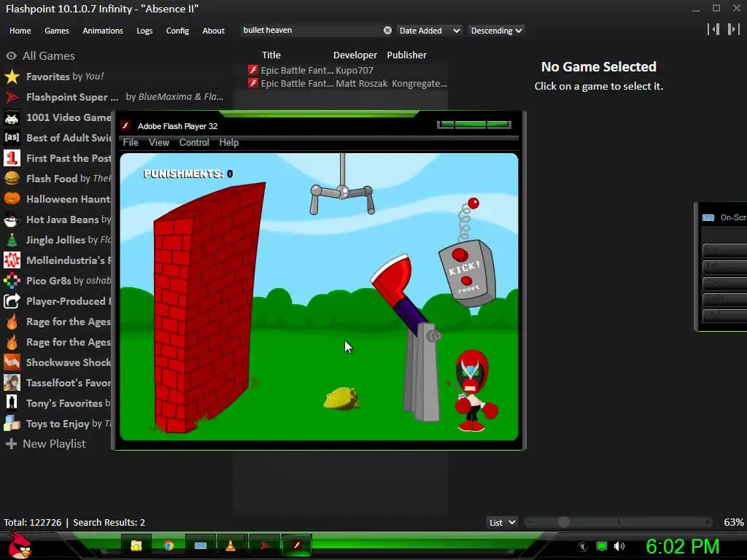The height and width of the screenshot is (560, 747).
Task: Open the Home tab
Action: click(20, 31)
